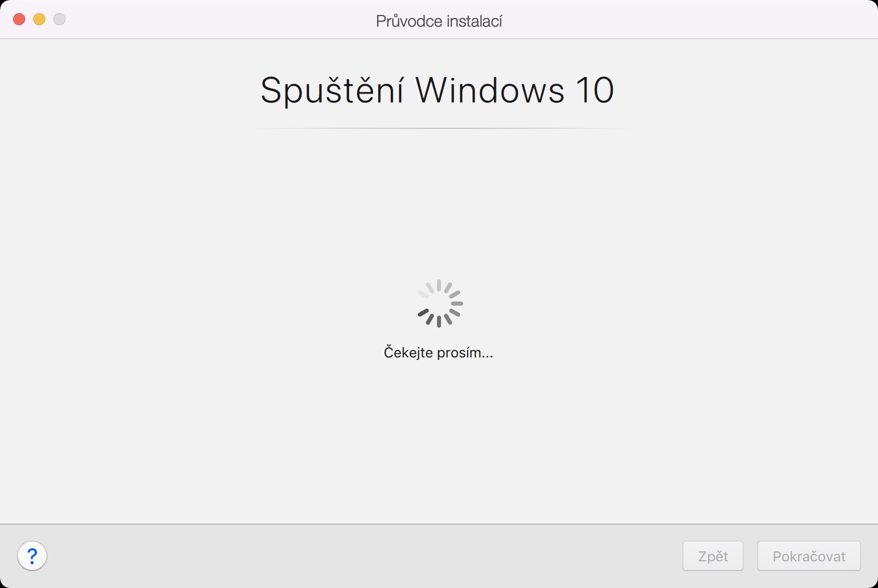This screenshot has width=878, height=588.
Task: Click the divider line under the heading
Action: (x=438, y=128)
